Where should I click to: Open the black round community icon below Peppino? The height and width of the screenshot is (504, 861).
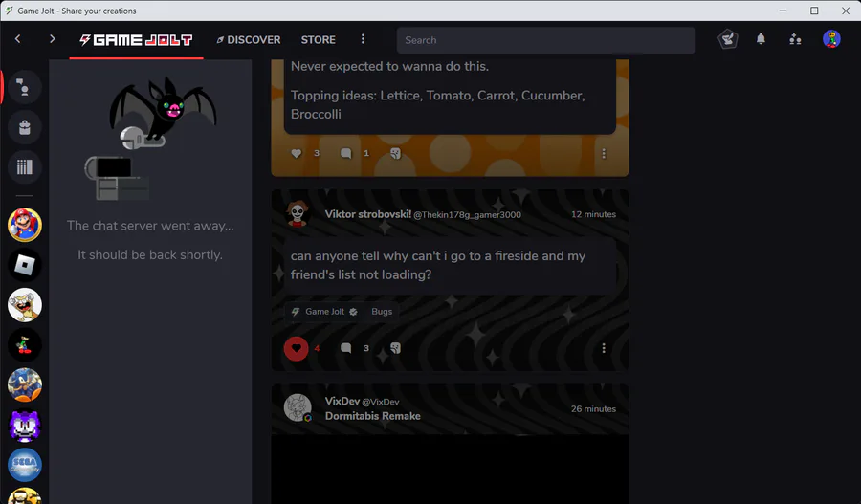coord(25,345)
